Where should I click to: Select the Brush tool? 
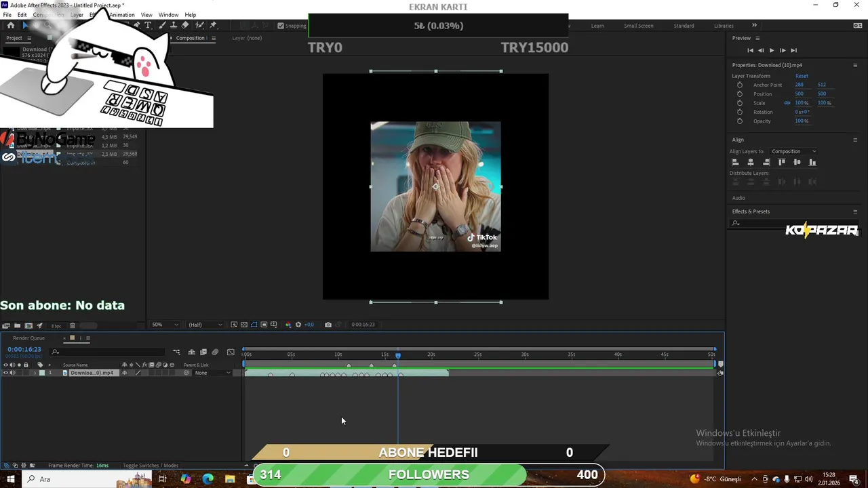(161, 26)
